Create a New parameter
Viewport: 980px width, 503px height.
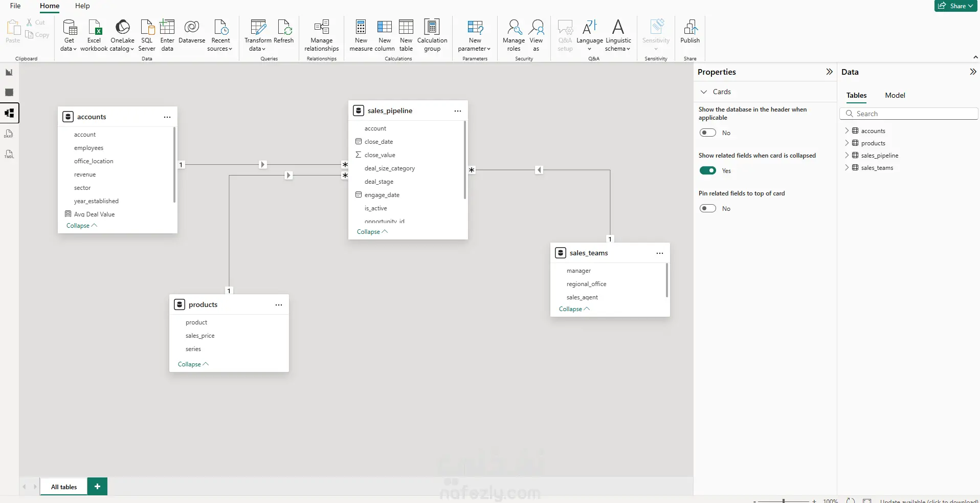click(475, 35)
